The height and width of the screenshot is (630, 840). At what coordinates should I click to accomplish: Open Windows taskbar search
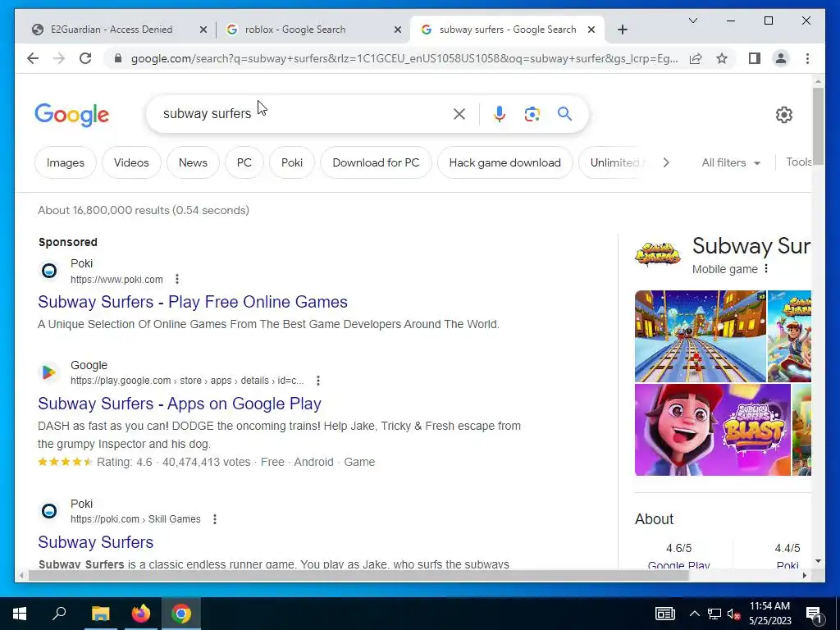pyautogui.click(x=59, y=614)
